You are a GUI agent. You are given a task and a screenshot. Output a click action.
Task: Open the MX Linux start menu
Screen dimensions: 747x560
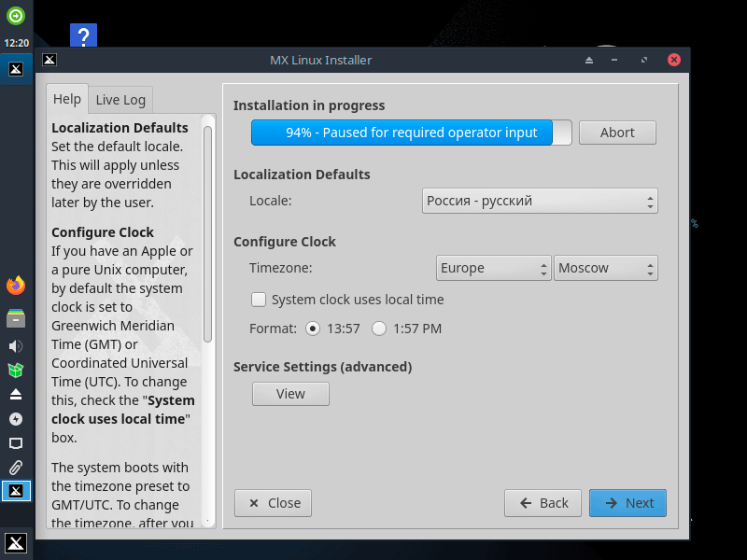point(16,543)
